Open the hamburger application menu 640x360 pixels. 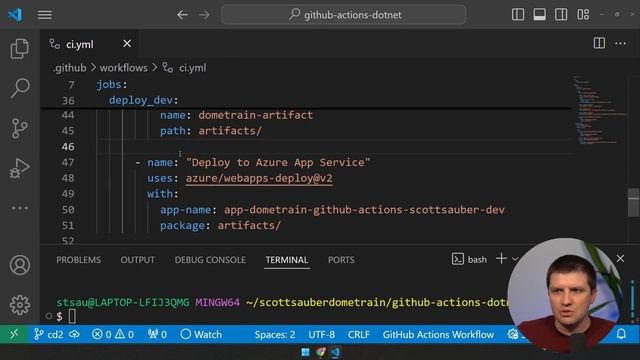[x=44, y=15]
